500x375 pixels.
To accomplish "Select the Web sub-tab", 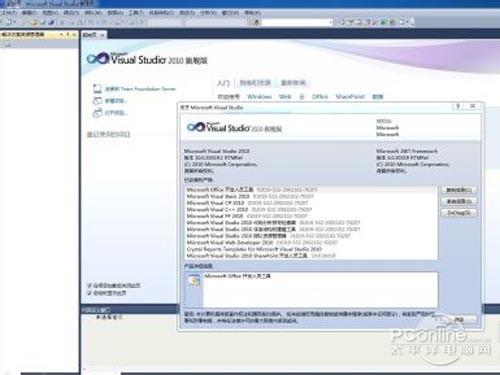I will 285,97.
